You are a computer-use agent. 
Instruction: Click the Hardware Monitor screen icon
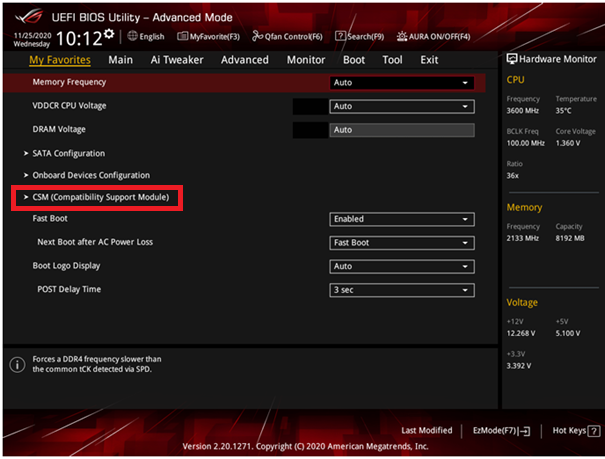point(512,59)
